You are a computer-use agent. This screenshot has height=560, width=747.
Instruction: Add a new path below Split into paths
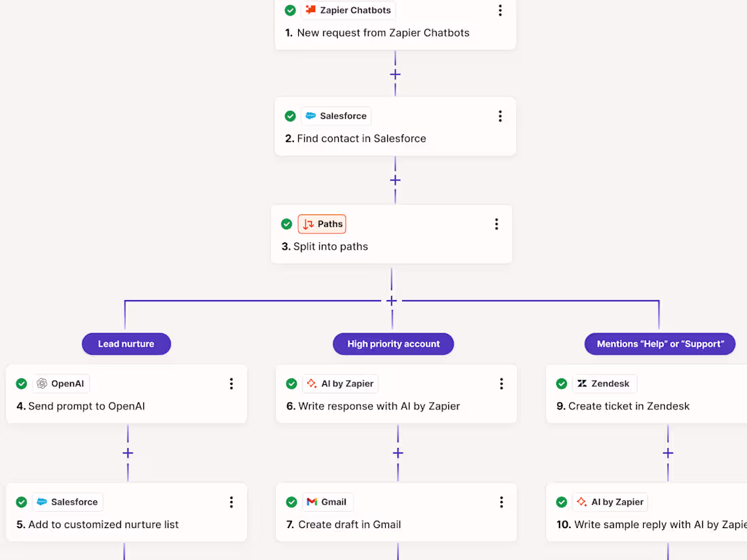pyautogui.click(x=392, y=301)
